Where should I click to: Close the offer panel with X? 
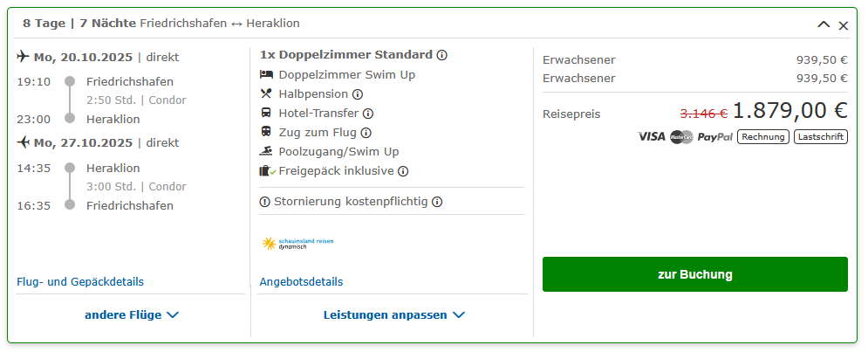843,25
